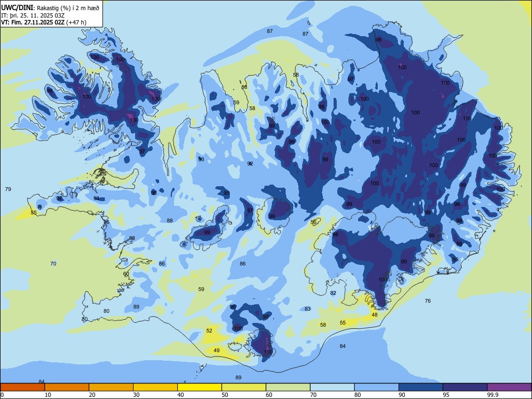Select the purple above-99.9 legend swatch
The image size is (532, 399).
point(509,387)
